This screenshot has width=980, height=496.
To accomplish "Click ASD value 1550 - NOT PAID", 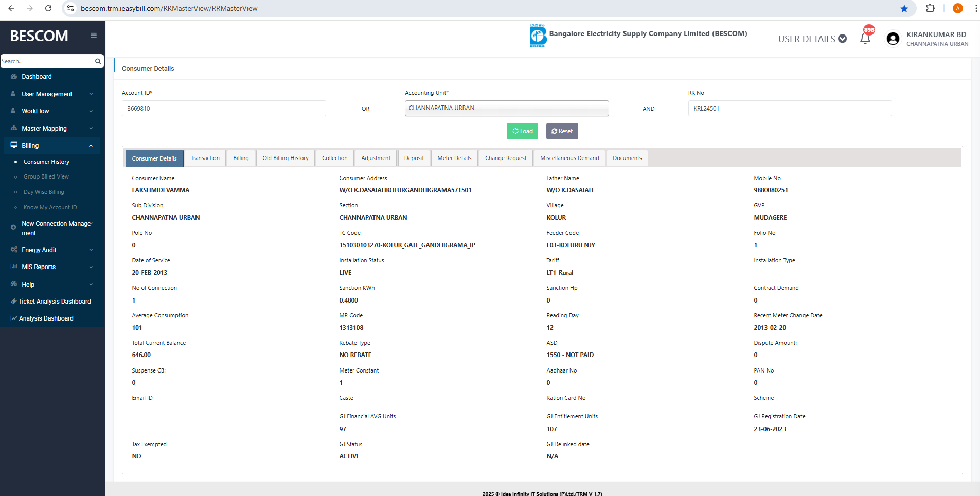I will tap(570, 355).
